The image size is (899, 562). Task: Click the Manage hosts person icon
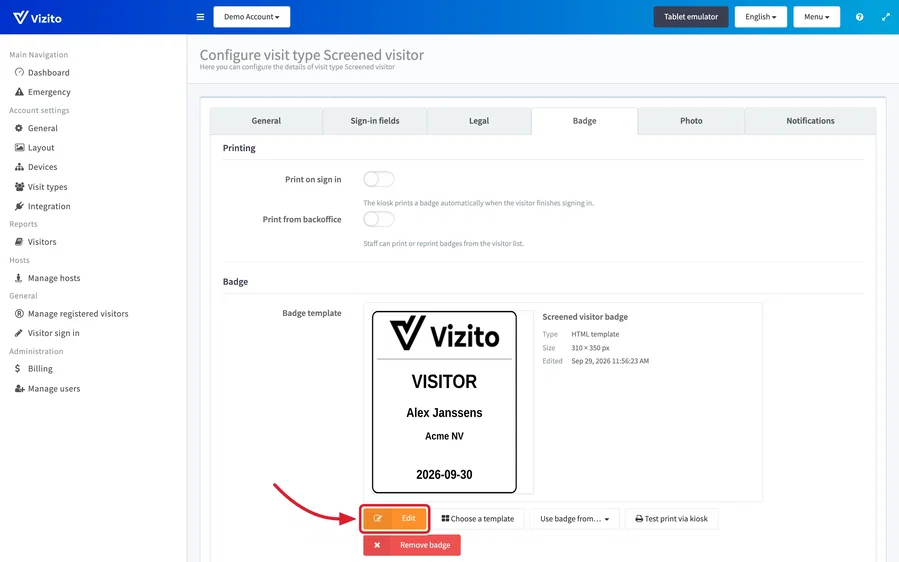coord(19,278)
